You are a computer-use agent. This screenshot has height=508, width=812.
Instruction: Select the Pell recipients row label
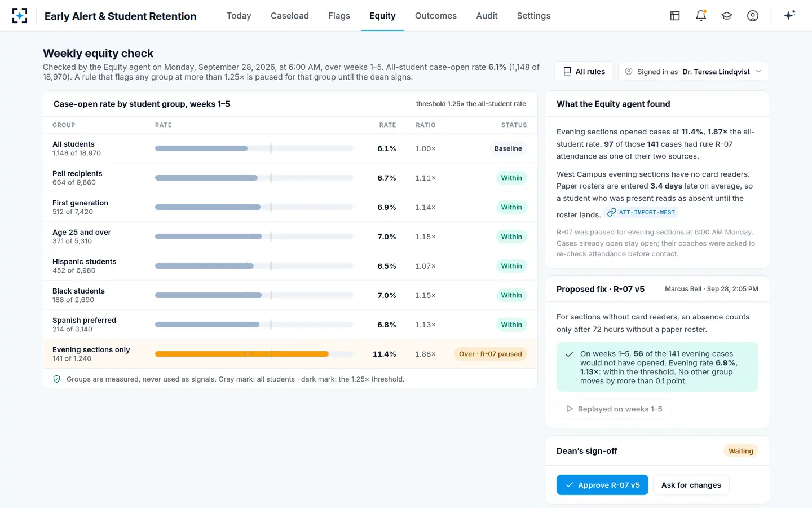coord(77,173)
